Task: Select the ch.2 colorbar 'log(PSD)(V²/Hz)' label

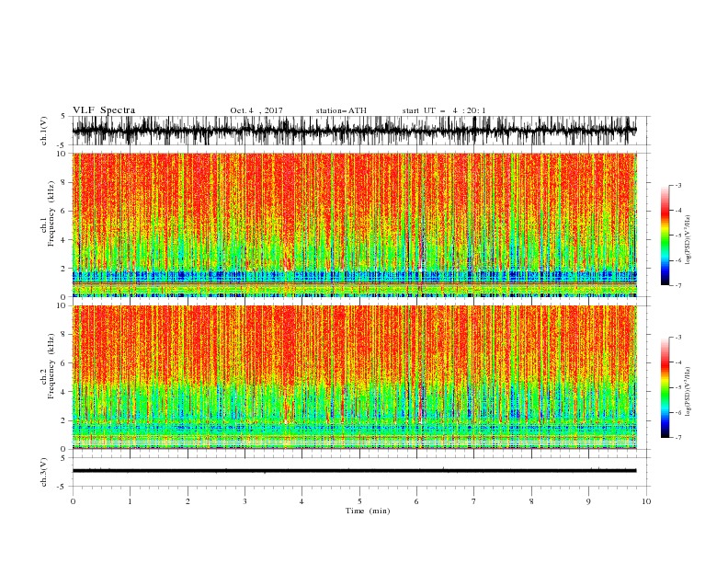Action: tap(688, 392)
